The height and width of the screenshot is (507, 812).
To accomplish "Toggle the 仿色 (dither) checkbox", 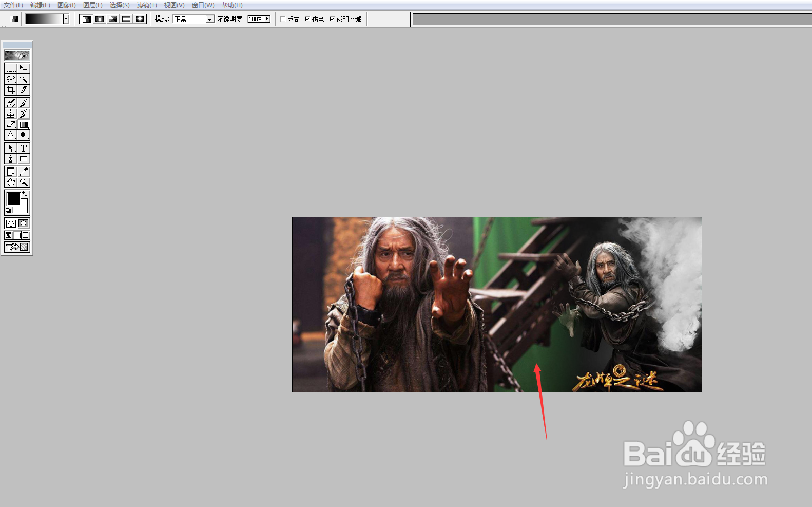I will [307, 19].
